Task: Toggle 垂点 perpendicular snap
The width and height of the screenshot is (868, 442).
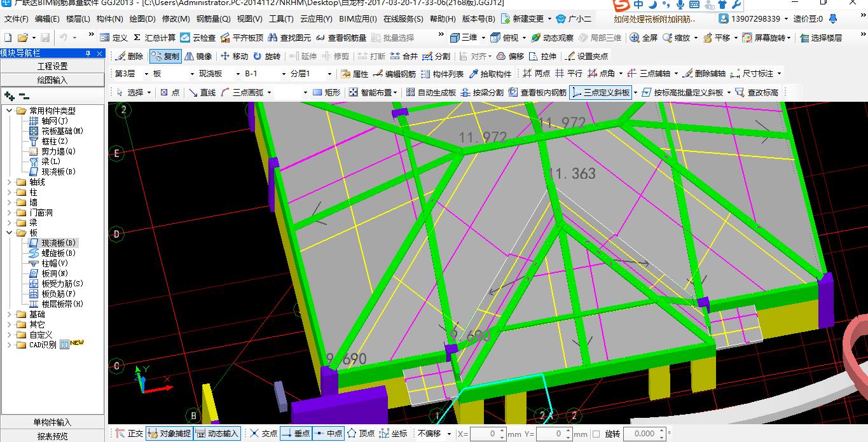Action: click(x=296, y=434)
